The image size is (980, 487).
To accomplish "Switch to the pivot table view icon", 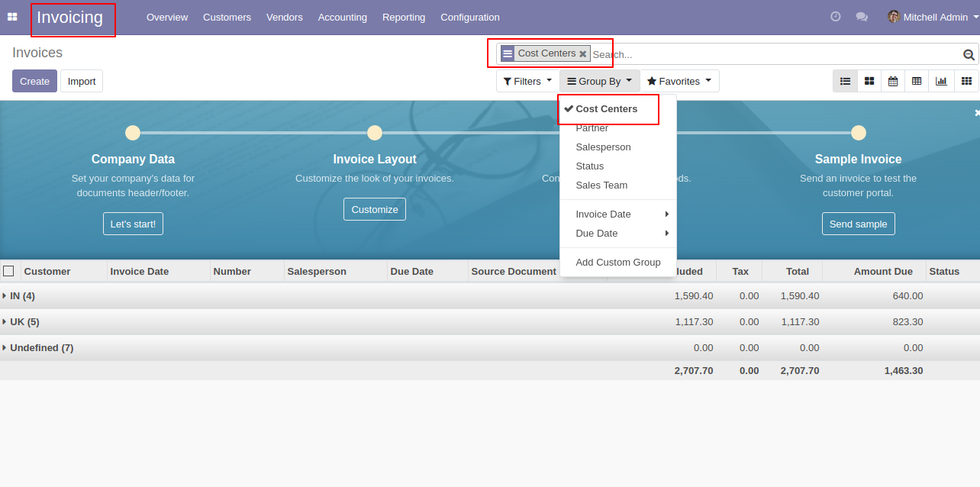I will tap(917, 81).
